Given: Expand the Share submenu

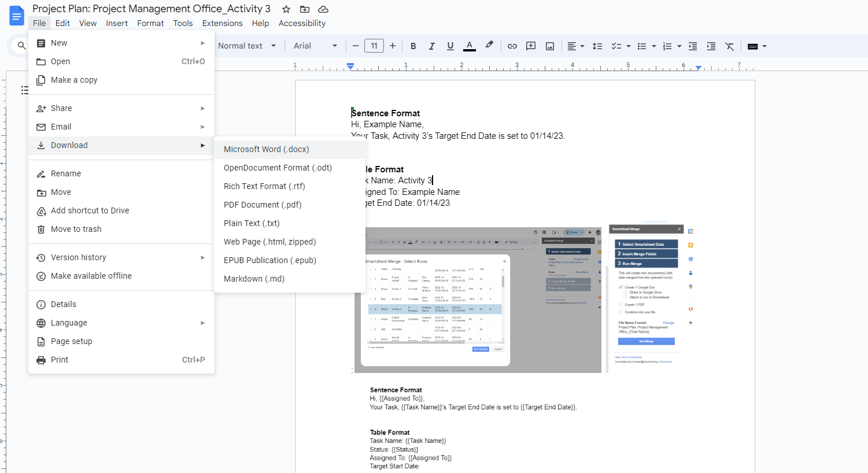Looking at the screenshot, I should [x=121, y=108].
